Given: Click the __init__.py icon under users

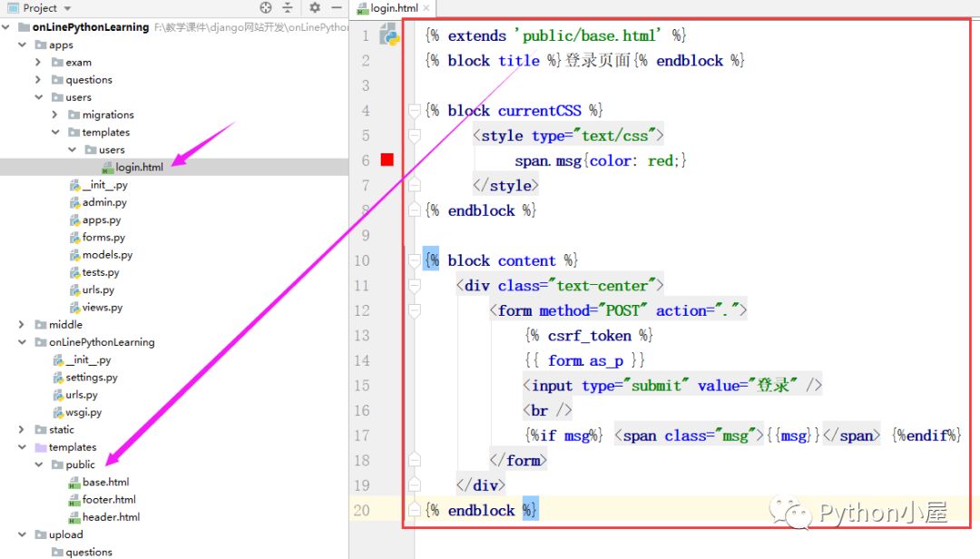Looking at the screenshot, I should pos(75,184).
